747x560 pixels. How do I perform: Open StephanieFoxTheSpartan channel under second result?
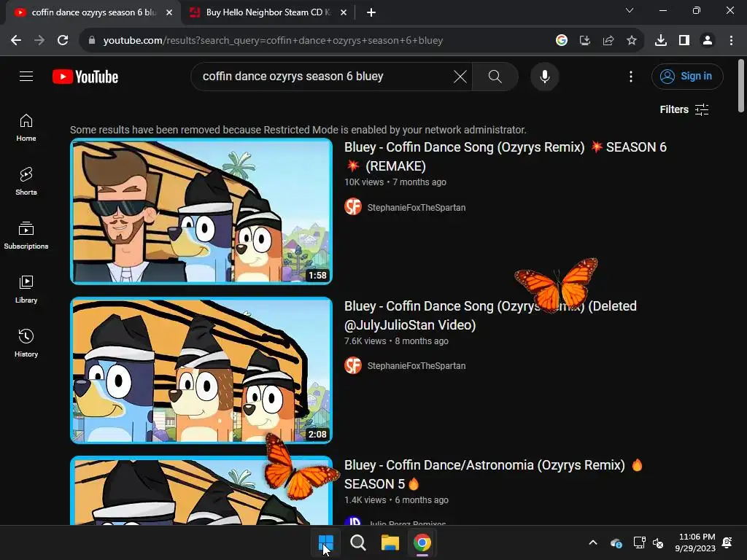coord(416,366)
